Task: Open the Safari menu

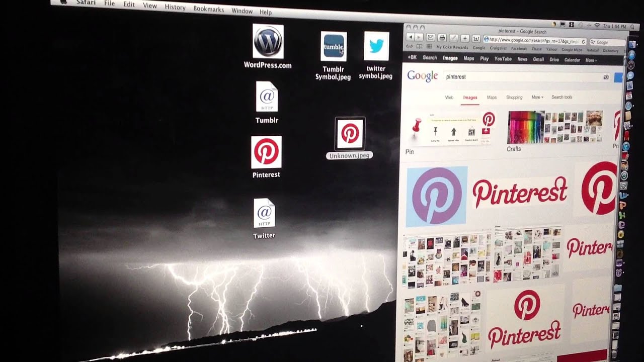Action: (86, 3)
